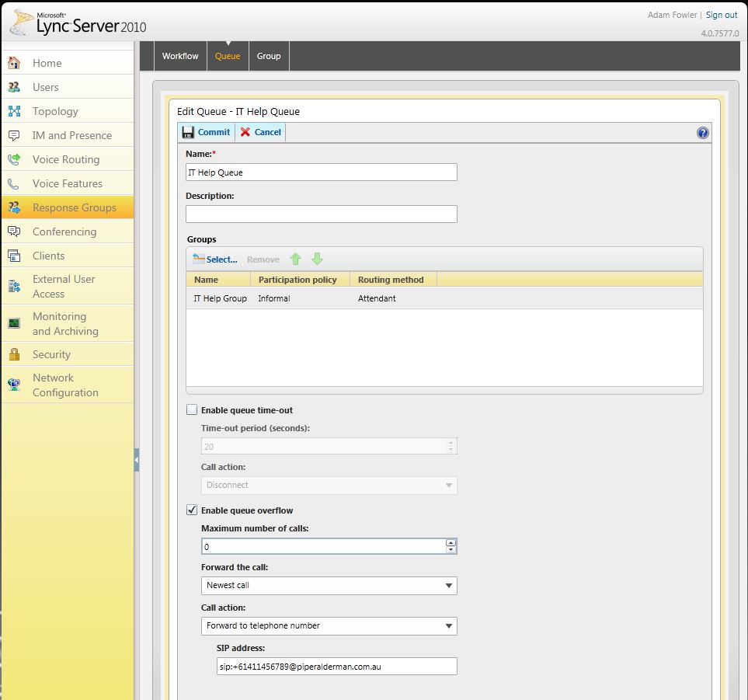The width and height of the screenshot is (748, 700).
Task: Collapse the navigation pane splitter arrow
Action: pyautogui.click(x=137, y=460)
